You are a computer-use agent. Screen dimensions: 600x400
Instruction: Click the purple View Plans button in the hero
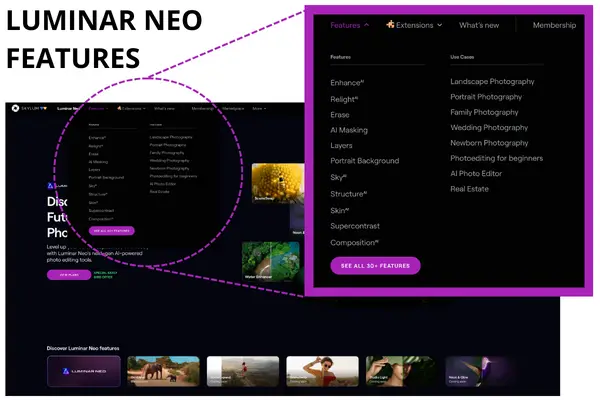click(69, 275)
